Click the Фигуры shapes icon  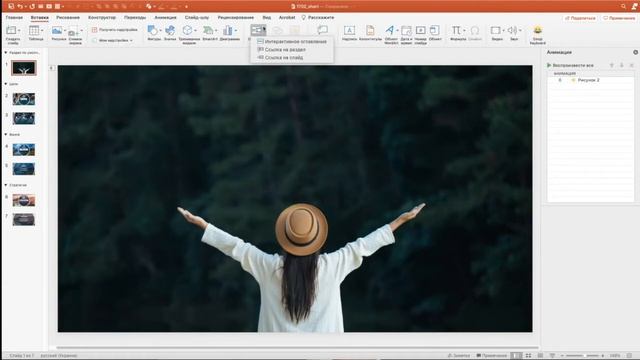pyautogui.click(x=153, y=31)
